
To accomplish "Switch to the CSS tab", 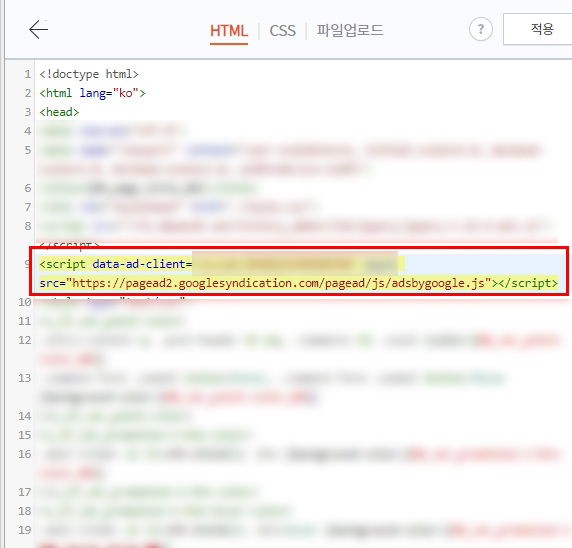I will tap(282, 31).
